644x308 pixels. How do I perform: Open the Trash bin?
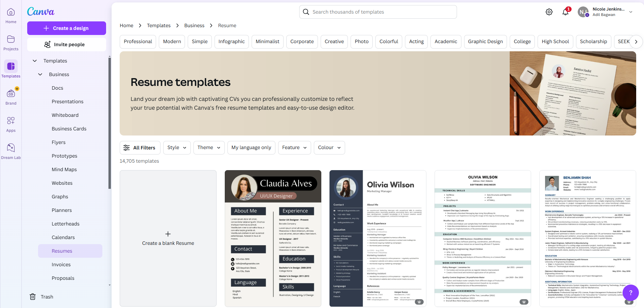41,297
